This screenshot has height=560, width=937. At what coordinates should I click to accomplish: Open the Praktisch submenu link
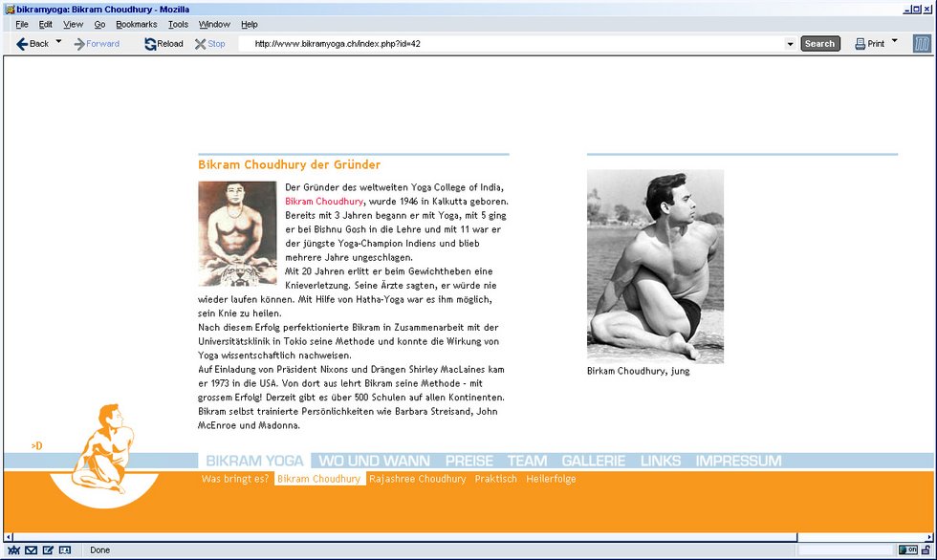pos(496,479)
